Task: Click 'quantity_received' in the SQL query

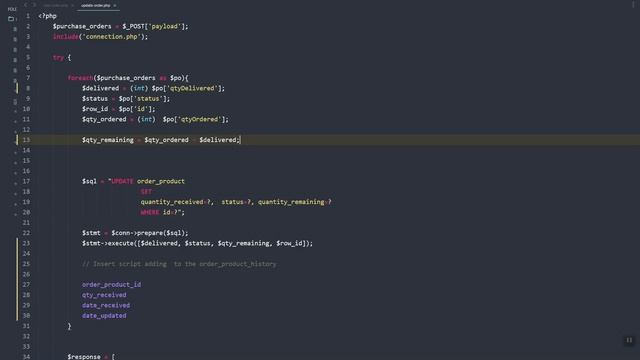Action: coord(172,202)
